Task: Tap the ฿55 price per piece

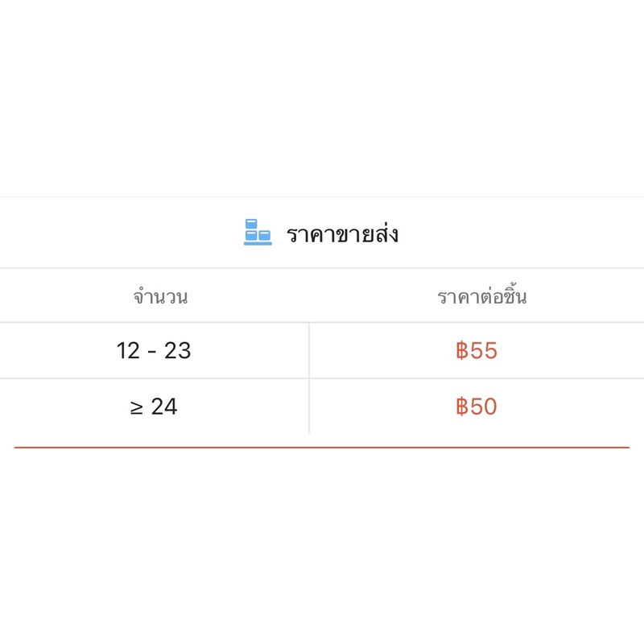Action: [x=476, y=351]
